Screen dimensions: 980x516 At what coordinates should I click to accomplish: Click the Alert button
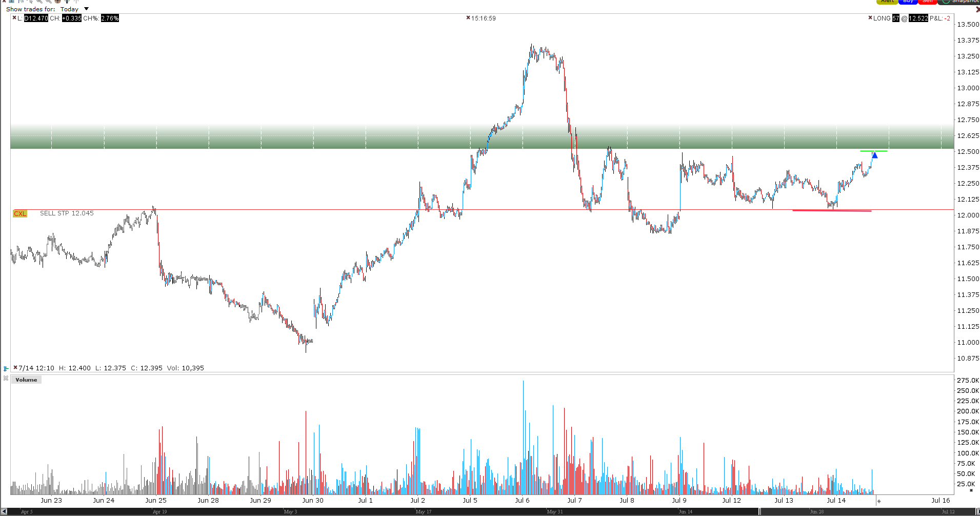point(887,2)
